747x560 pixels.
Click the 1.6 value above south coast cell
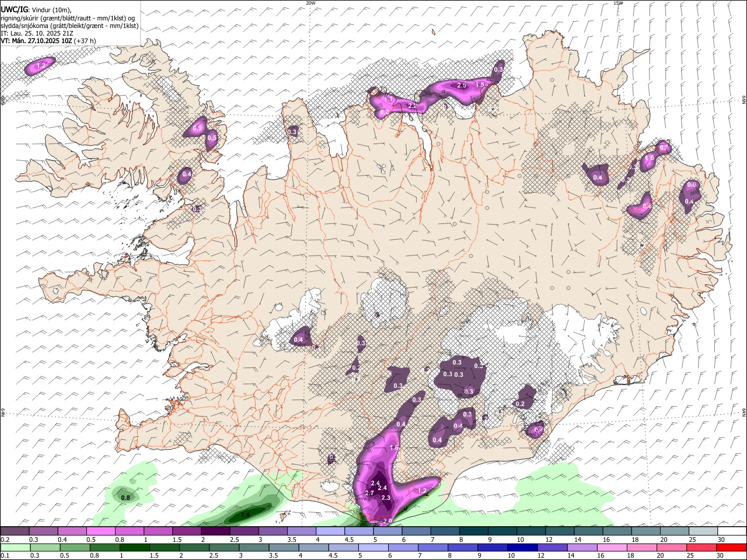[394, 447]
